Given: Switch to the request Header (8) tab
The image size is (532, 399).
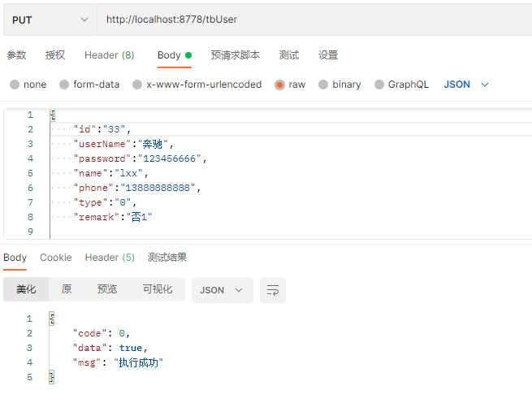Looking at the screenshot, I should pos(110,55).
